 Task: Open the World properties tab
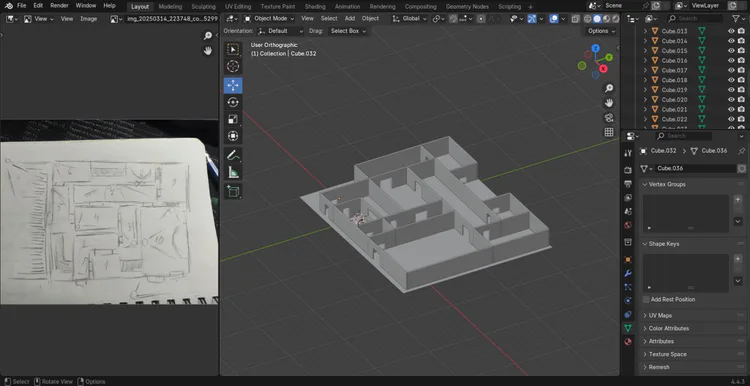(x=628, y=225)
